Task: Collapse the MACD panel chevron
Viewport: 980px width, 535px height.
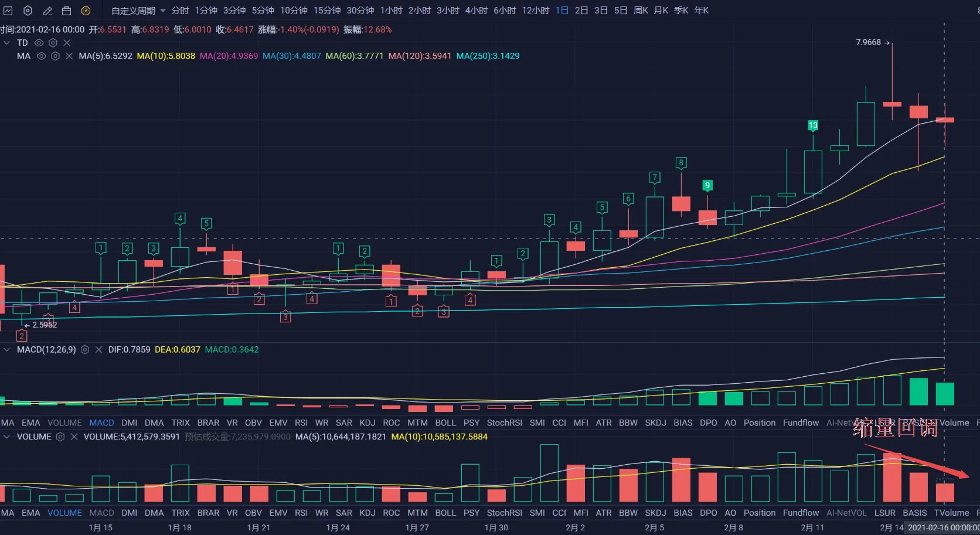Action: 6,350
